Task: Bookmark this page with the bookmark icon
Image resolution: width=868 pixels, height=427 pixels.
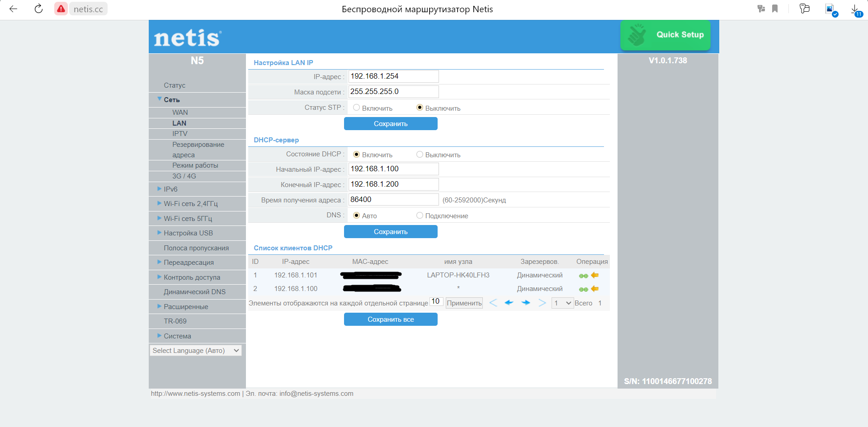Action: pos(775,9)
